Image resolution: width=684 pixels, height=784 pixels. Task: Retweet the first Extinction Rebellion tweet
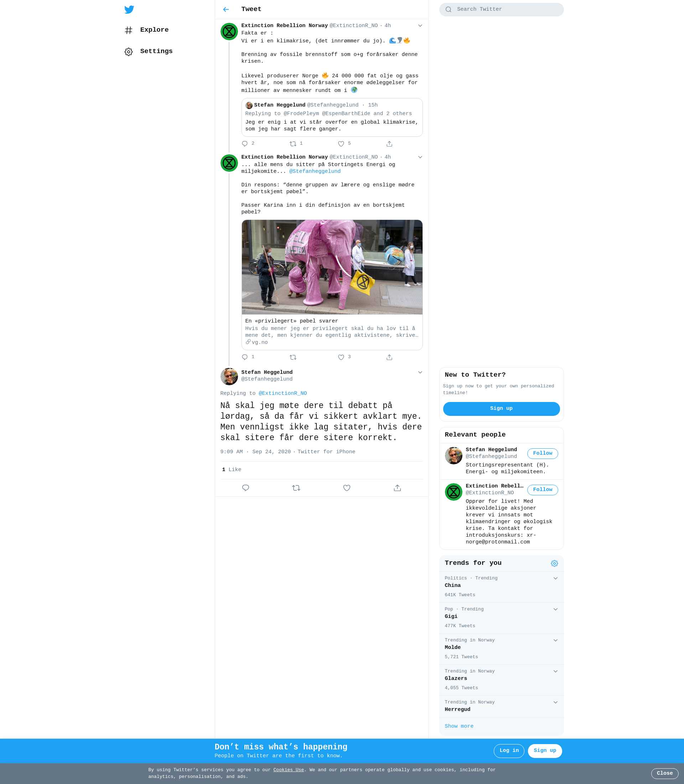[293, 144]
